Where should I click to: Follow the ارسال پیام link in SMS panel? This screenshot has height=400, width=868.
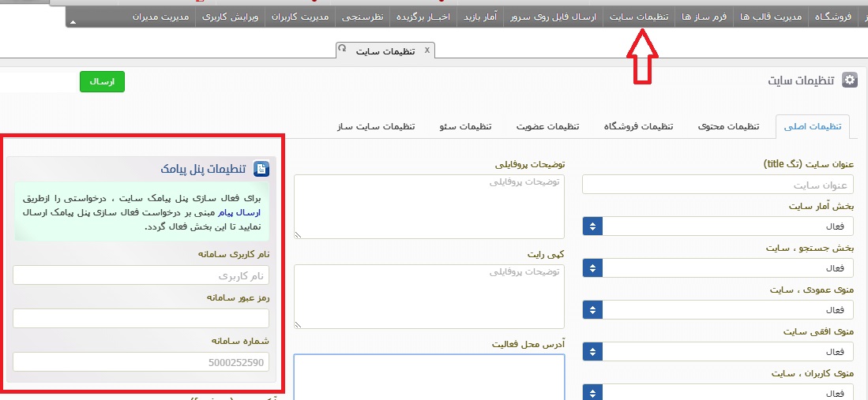point(240,212)
